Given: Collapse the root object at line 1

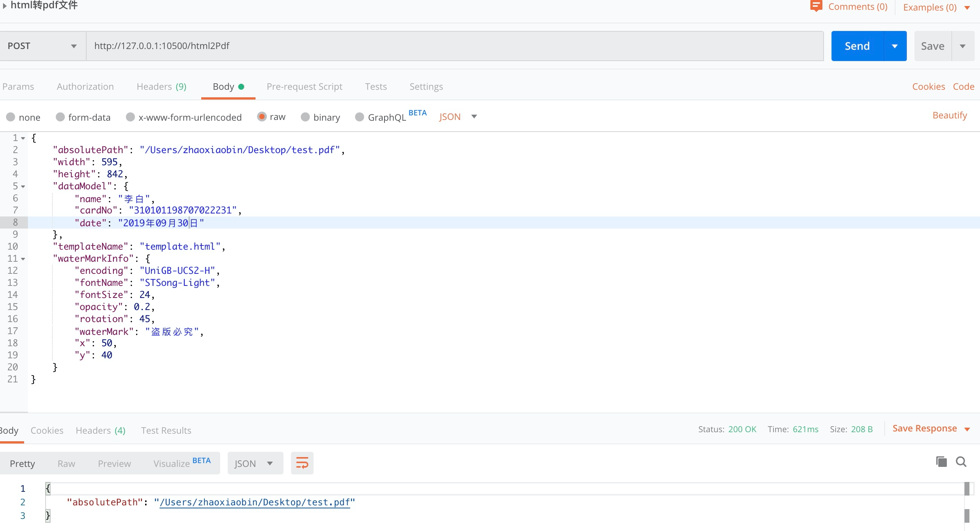Looking at the screenshot, I should pyautogui.click(x=23, y=138).
